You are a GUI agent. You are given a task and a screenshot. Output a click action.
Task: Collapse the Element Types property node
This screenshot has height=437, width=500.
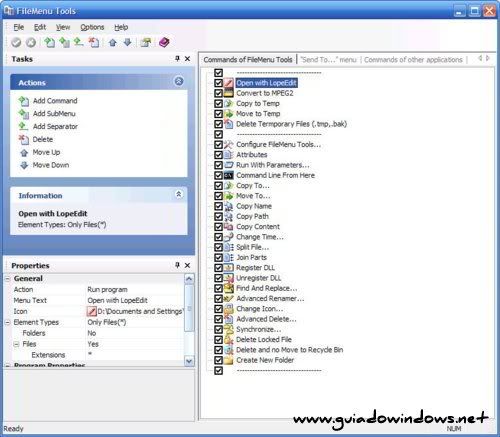[7, 322]
